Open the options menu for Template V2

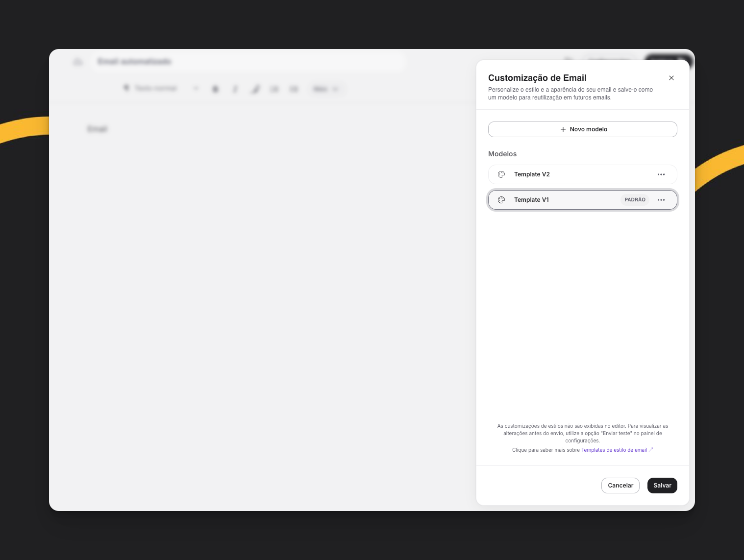[661, 174]
